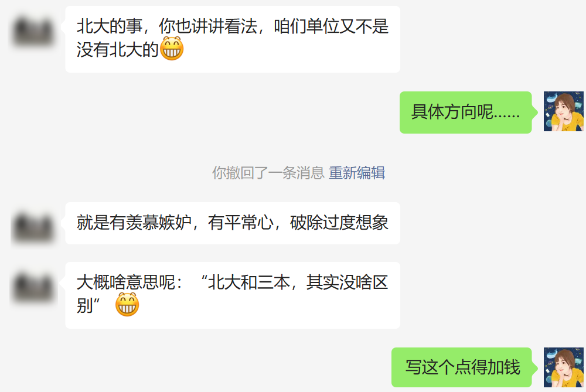Click the phrase "咱们单位又不是" in the first message

coord(331,26)
